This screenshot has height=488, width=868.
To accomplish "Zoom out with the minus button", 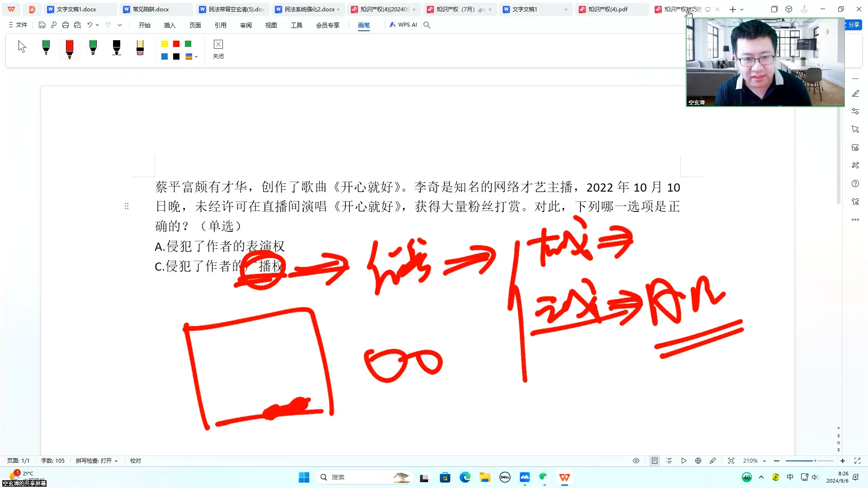I will [777, 461].
